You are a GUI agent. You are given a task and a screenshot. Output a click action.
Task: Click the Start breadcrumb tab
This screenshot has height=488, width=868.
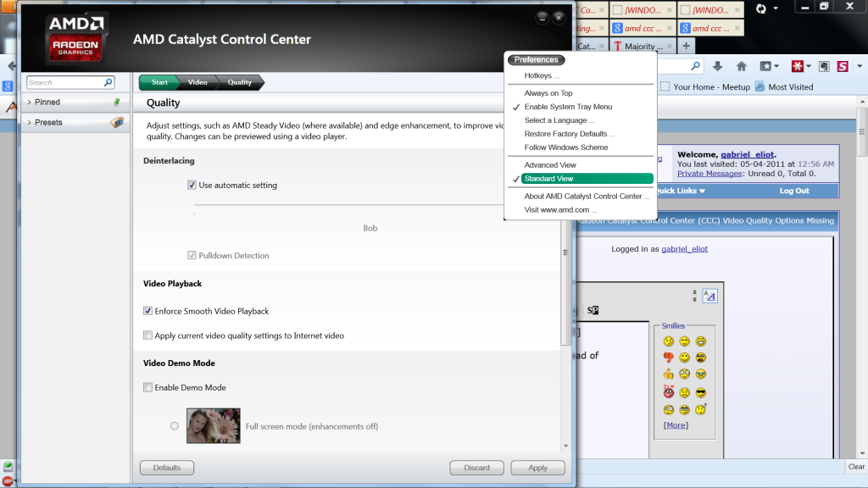[x=159, y=82]
